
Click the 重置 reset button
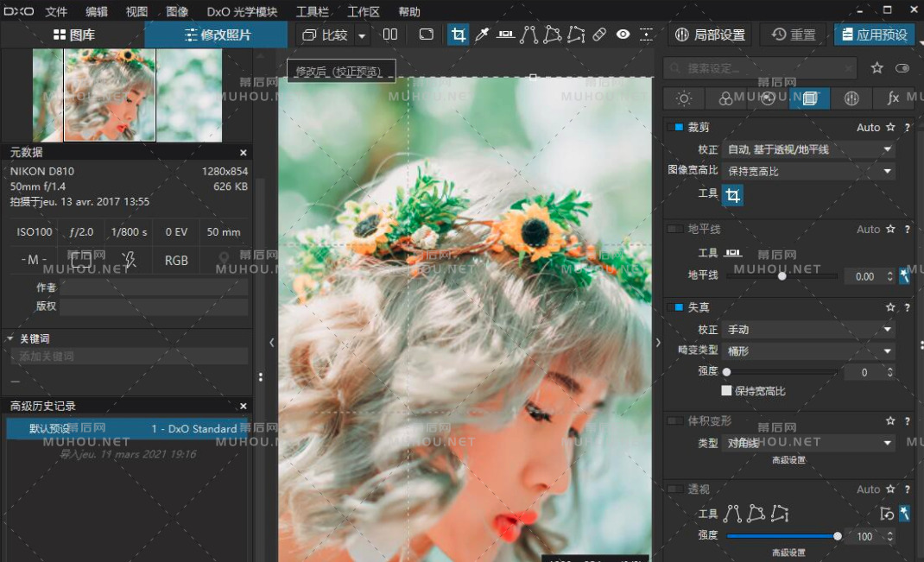[x=794, y=35]
